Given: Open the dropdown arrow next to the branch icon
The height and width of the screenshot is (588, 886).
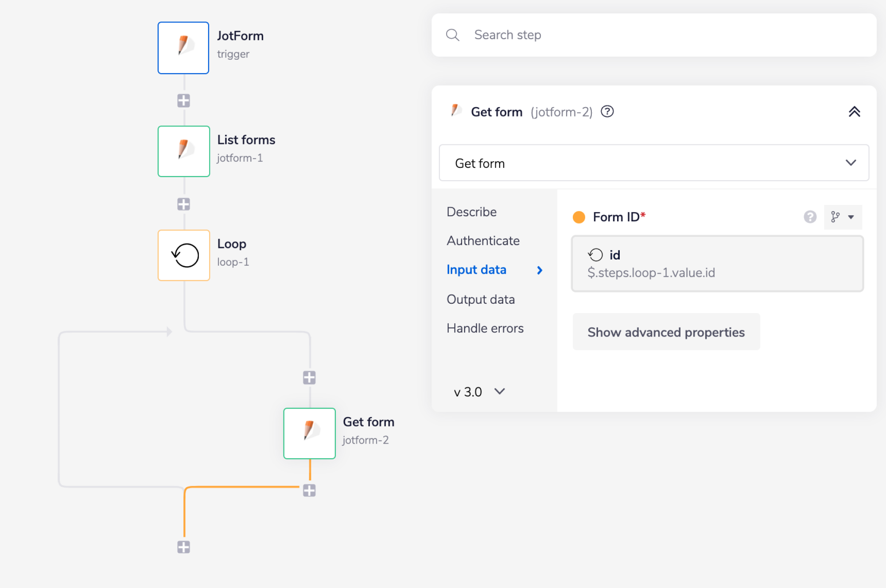Looking at the screenshot, I should (x=851, y=217).
